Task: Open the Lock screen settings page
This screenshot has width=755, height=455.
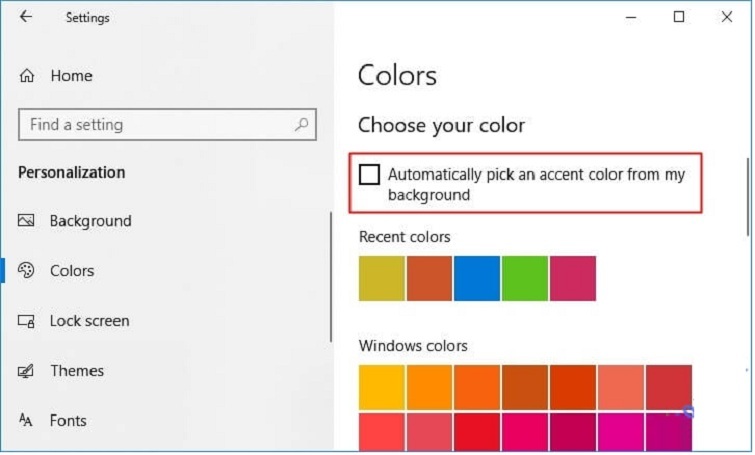Action: pos(89,321)
